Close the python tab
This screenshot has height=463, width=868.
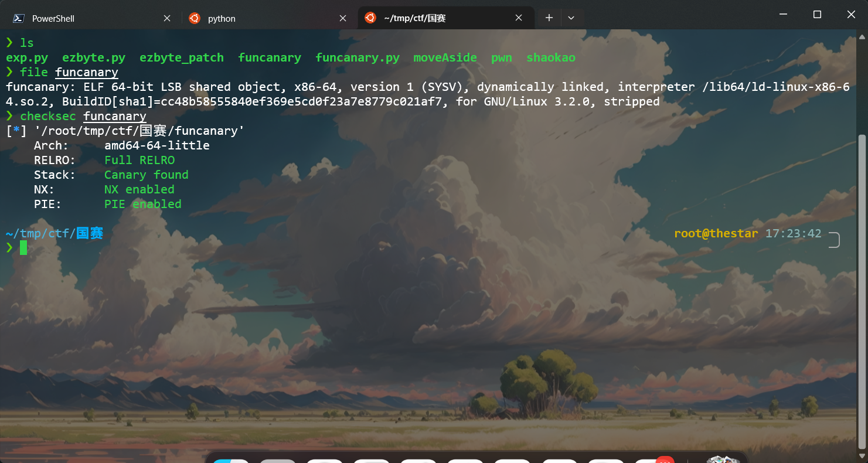343,18
